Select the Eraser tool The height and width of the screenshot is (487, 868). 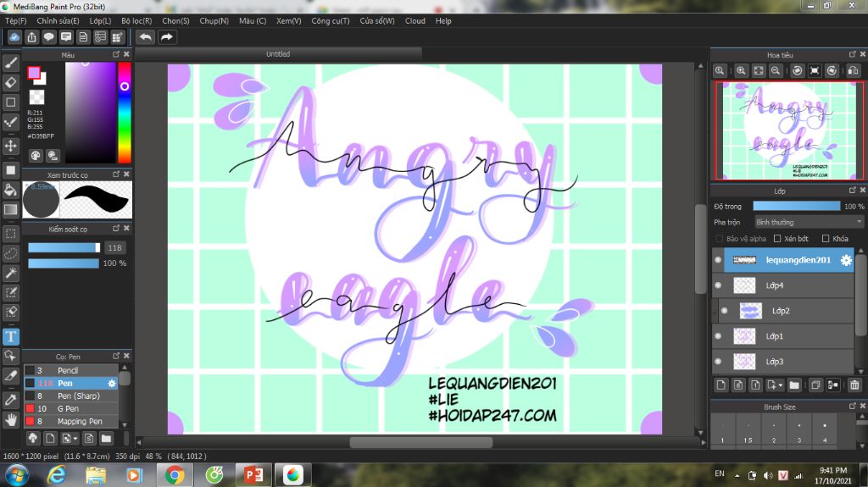(x=10, y=82)
